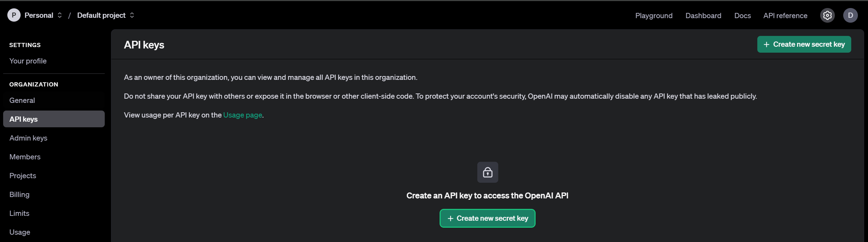Open the settings gear icon
The width and height of the screenshot is (868, 242).
tap(827, 15)
